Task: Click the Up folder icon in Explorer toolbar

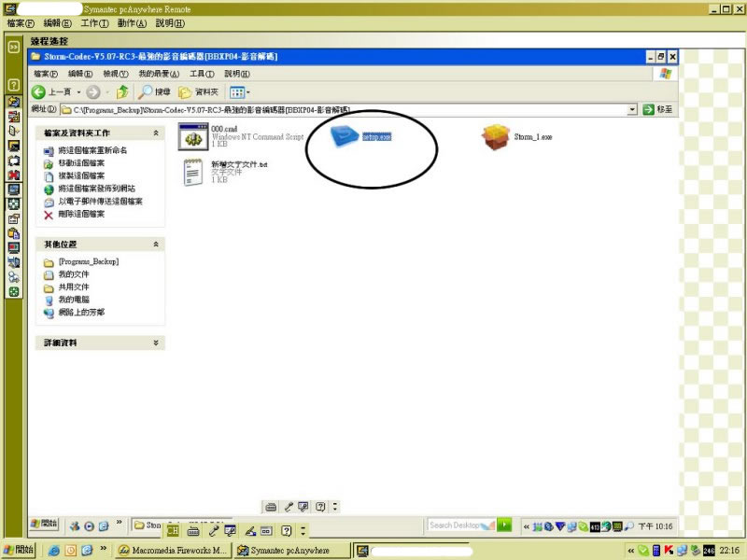Action: click(x=122, y=91)
